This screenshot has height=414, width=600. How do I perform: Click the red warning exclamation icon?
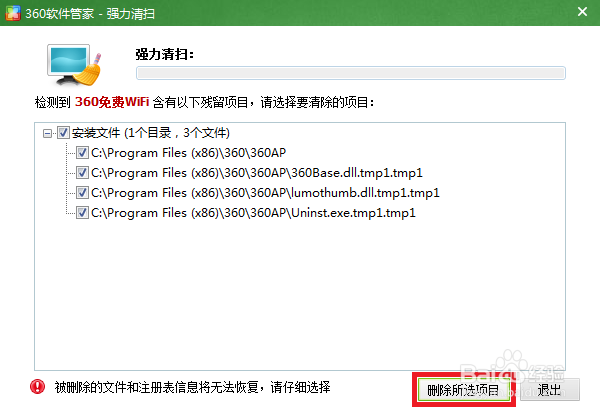click(38, 386)
